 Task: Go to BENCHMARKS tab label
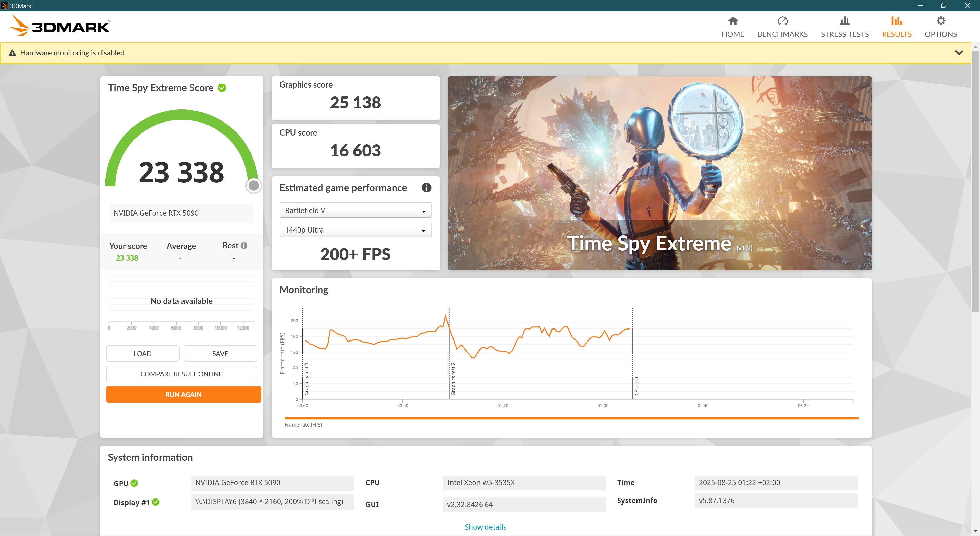(782, 34)
